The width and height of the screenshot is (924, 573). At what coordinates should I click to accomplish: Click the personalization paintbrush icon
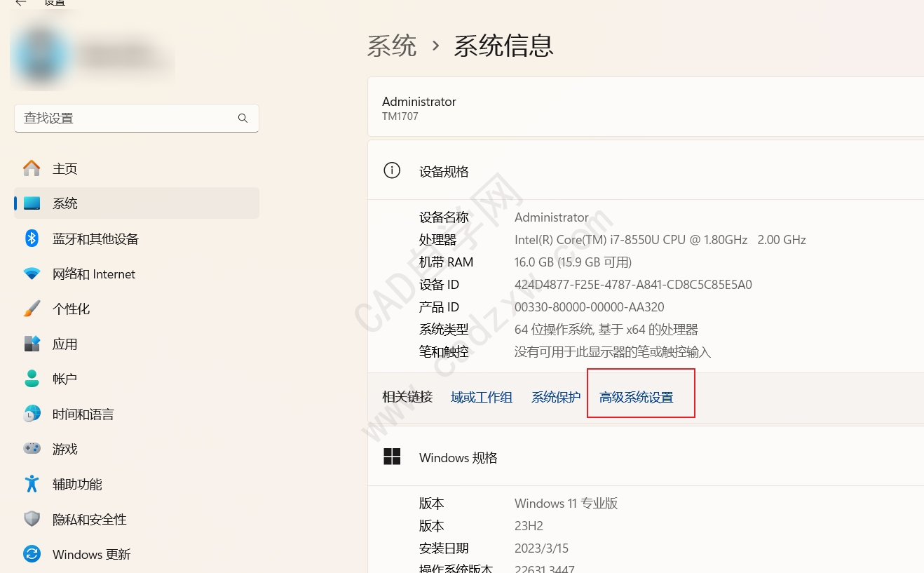point(32,309)
